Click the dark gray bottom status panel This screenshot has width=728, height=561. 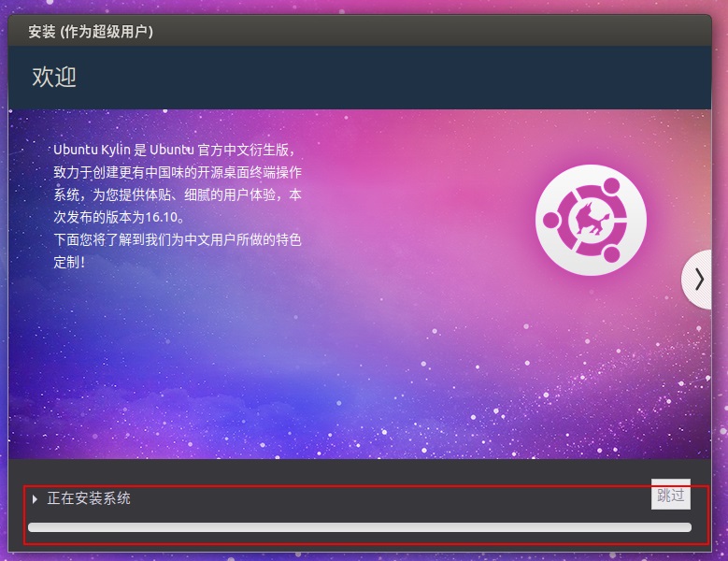click(x=374, y=473)
